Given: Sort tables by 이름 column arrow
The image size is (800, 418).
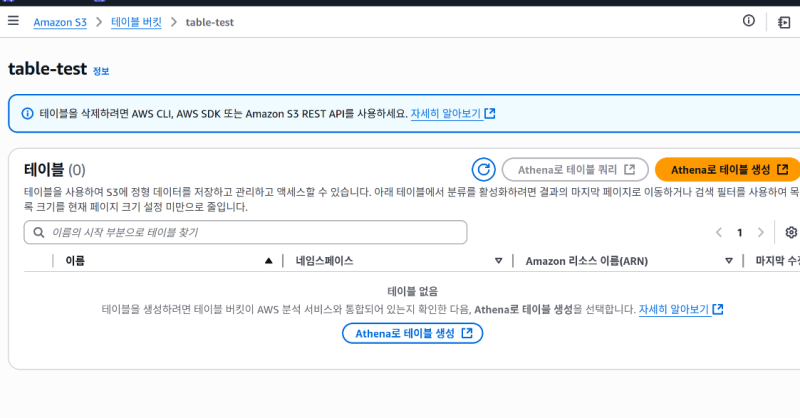Looking at the screenshot, I should [268, 261].
